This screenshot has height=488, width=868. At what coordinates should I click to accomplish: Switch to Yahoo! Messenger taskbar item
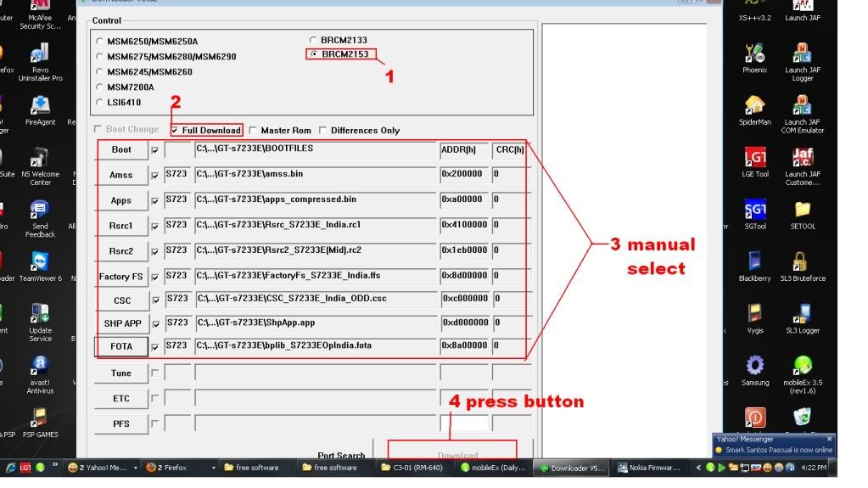[x=101, y=468]
